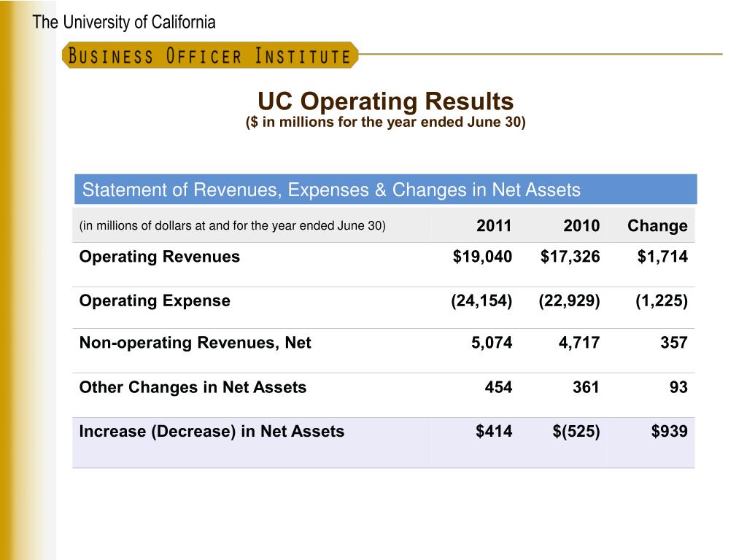747x560 pixels.
Task: Click 'Increase (Decrease) in Net Assets' label
Action: tap(212, 432)
